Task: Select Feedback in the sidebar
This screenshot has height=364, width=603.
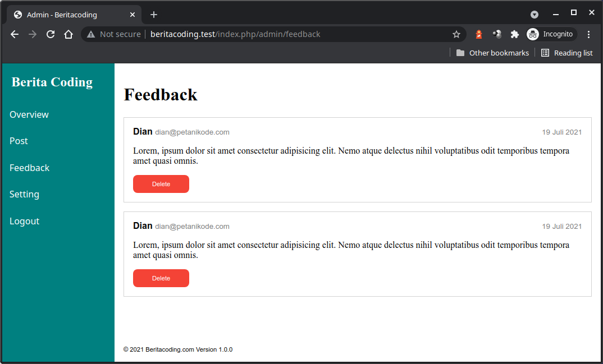Action: click(29, 168)
